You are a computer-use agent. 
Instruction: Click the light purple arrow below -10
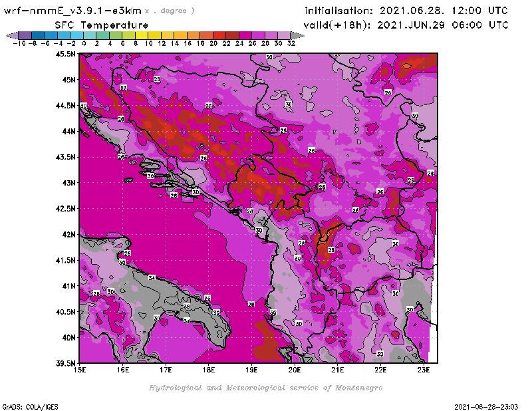[12, 36]
